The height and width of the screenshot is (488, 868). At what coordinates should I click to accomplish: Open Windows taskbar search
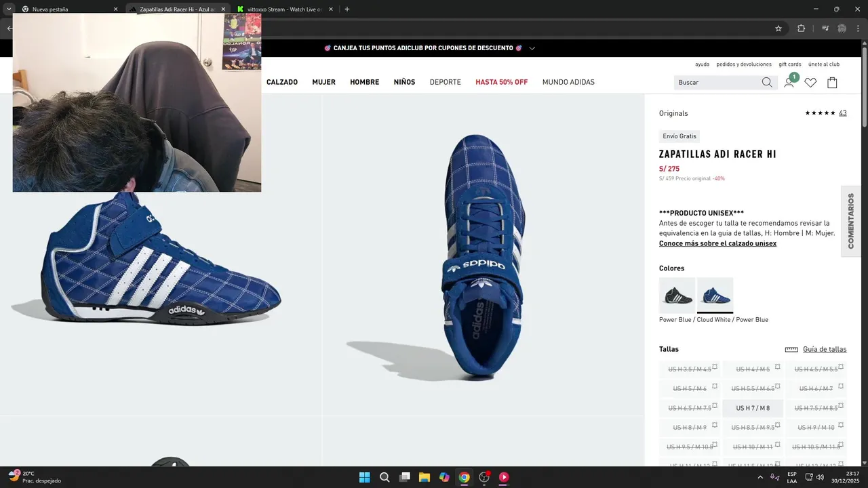click(x=384, y=477)
